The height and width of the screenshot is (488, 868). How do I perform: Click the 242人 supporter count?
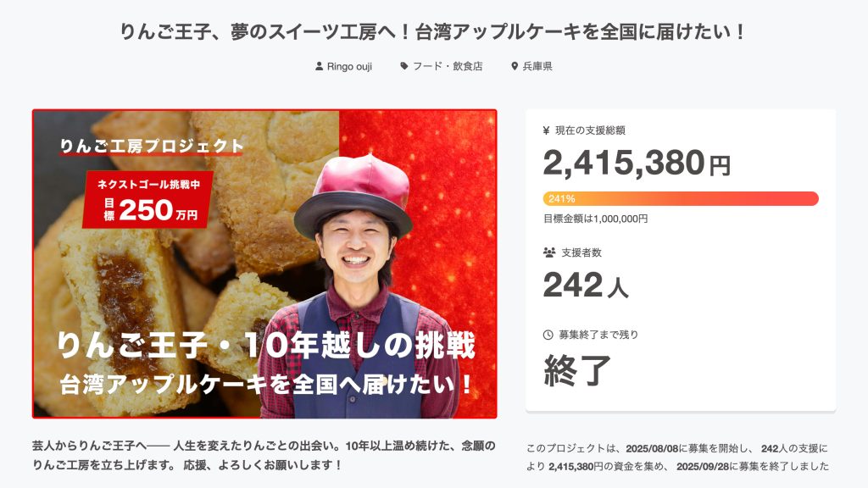pyautogui.click(x=586, y=286)
